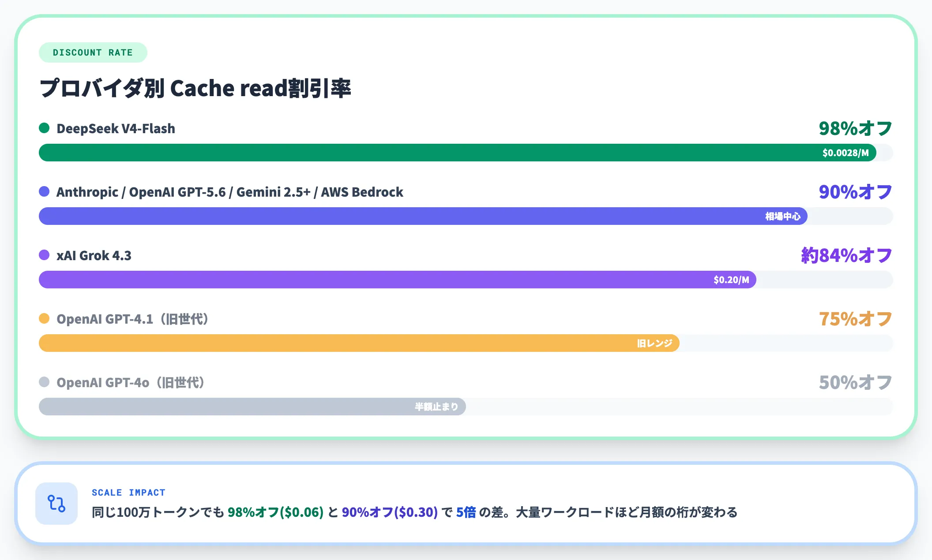
Task: Click the $0.20/M bar label
Action: point(731,280)
